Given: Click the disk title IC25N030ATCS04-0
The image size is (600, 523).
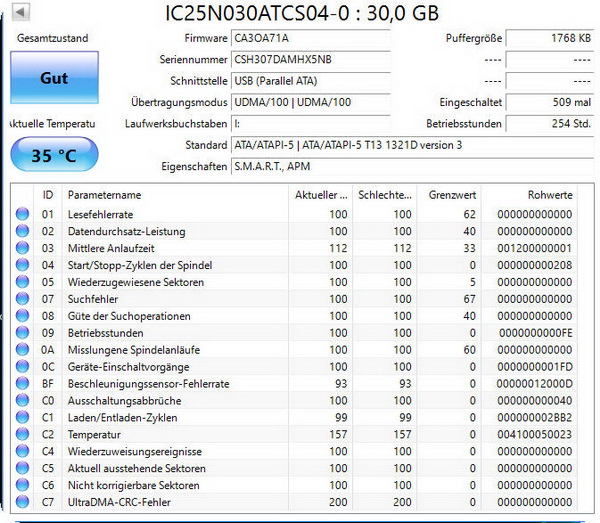Looking at the screenshot, I should (x=300, y=13).
